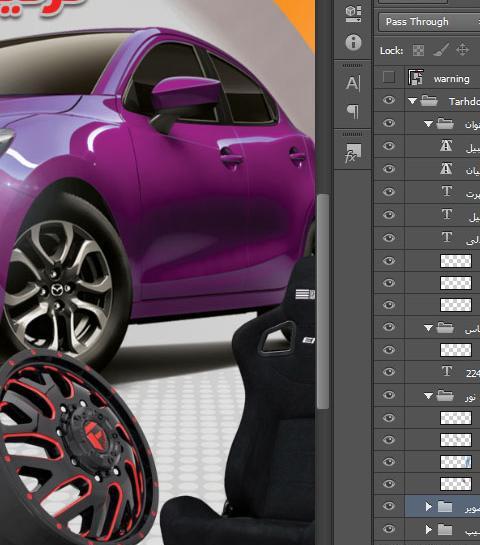Hide the رت text layer
Viewport: 480px width, 545px height.
click(389, 192)
